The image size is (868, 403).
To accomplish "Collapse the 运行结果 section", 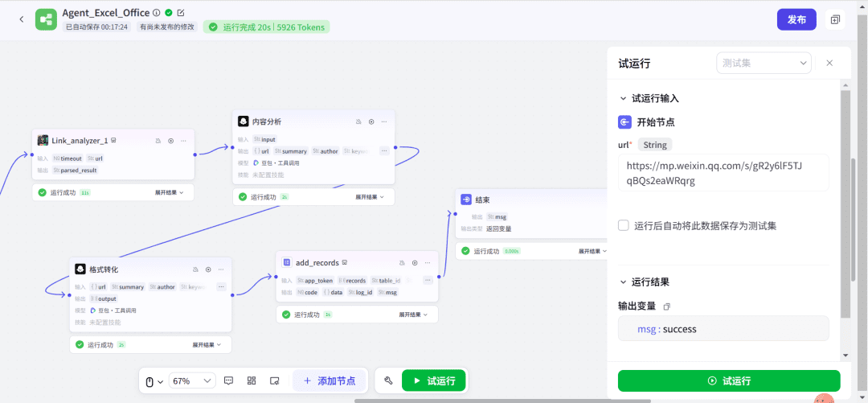I will [624, 282].
